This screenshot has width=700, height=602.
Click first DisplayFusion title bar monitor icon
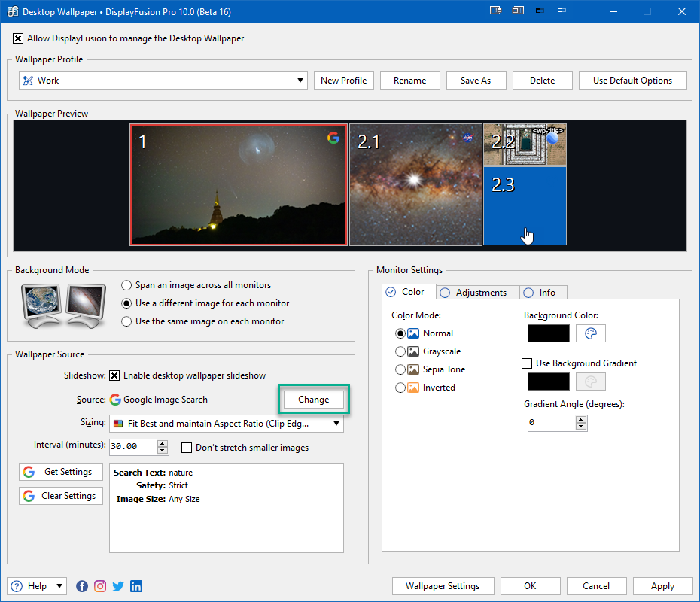coord(495,11)
